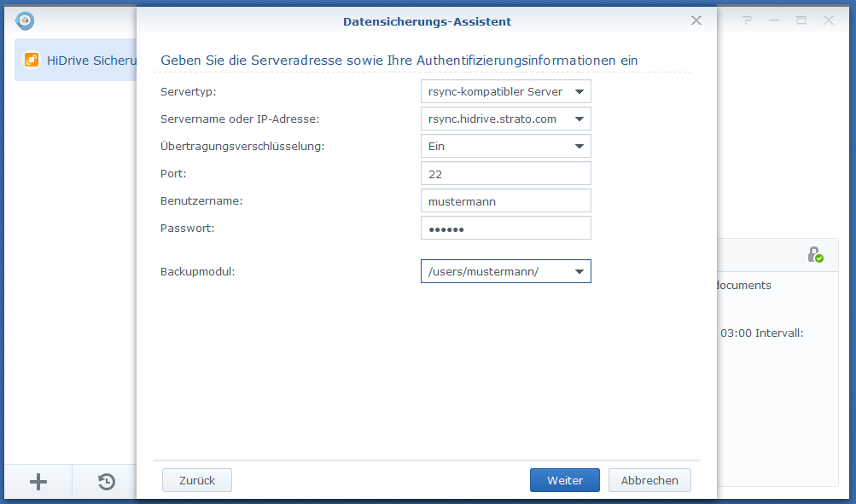Focus the Benutzername field showing mustermann
This screenshot has height=504, width=856.
click(x=505, y=200)
